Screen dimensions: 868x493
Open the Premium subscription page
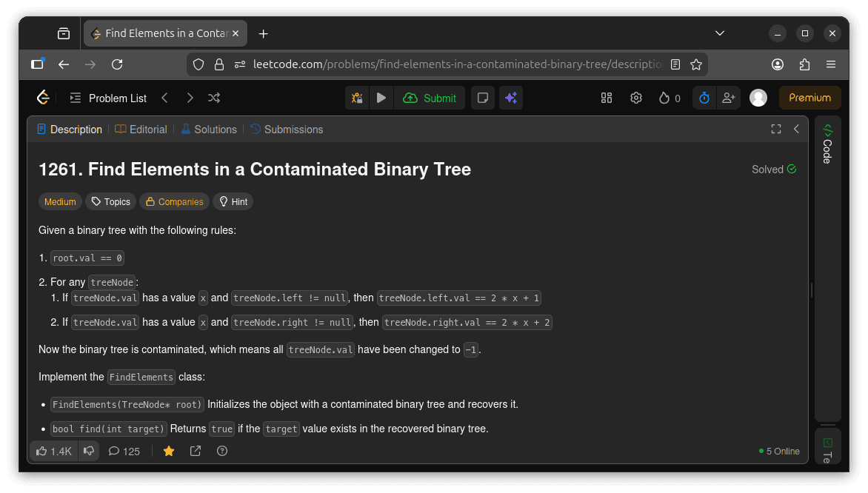(809, 97)
